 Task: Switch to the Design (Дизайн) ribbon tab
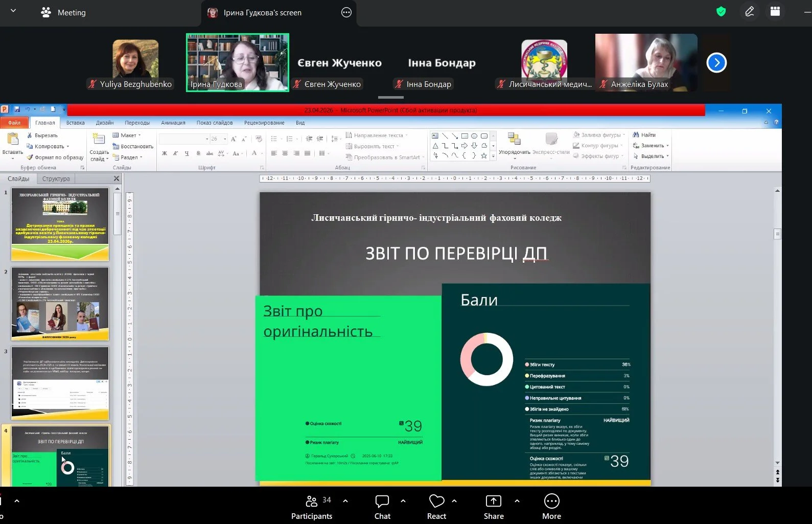(105, 123)
